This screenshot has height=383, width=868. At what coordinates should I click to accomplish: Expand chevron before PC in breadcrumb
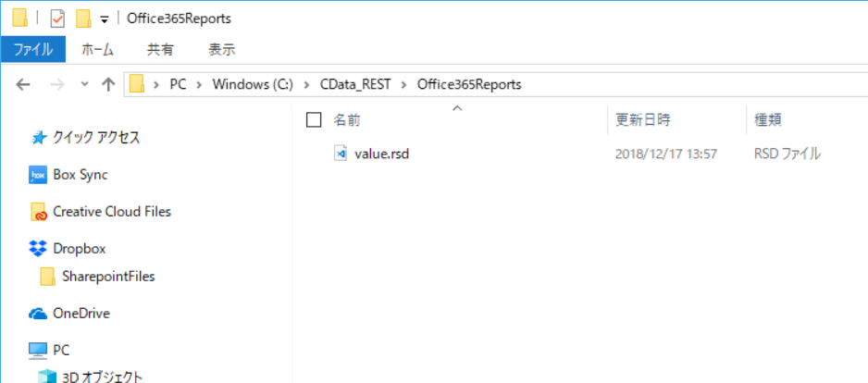pyautogui.click(x=156, y=85)
